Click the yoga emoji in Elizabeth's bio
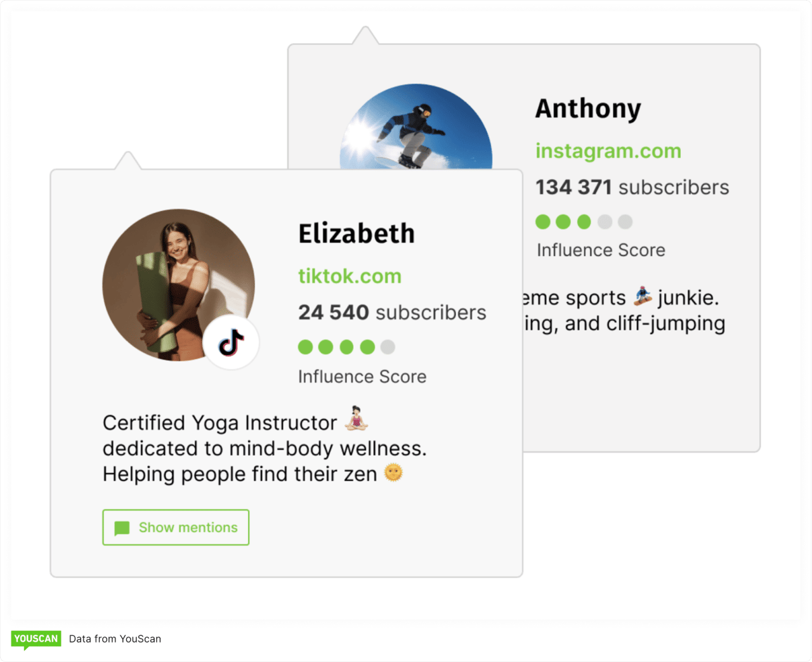The height and width of the screenshot is (662, 812). coord(357,419)
